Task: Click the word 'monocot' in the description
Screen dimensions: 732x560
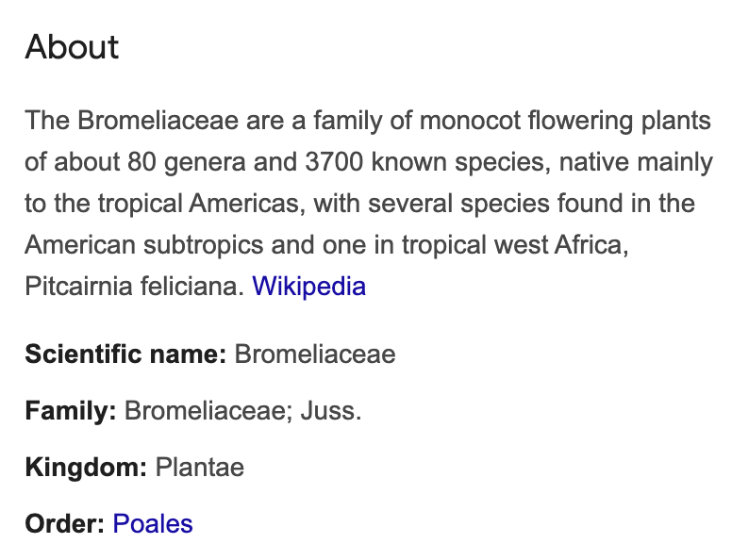Action: [470, 121]
